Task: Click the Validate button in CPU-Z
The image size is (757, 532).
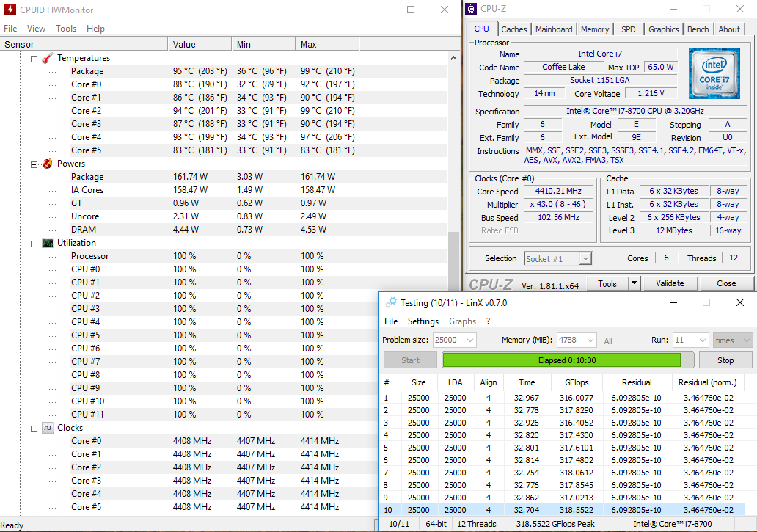Action: [670, 283]
